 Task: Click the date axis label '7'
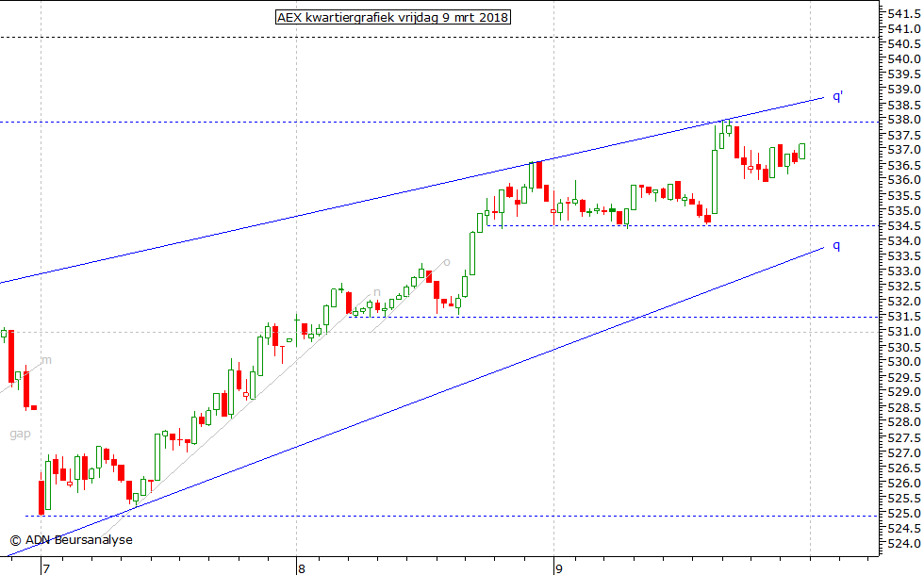[46, 568]
